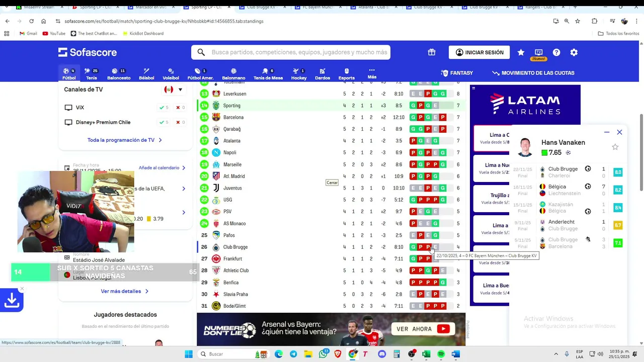Open Chrome extensions puzzle icon

pyautogui.click(x=595, y=21)
